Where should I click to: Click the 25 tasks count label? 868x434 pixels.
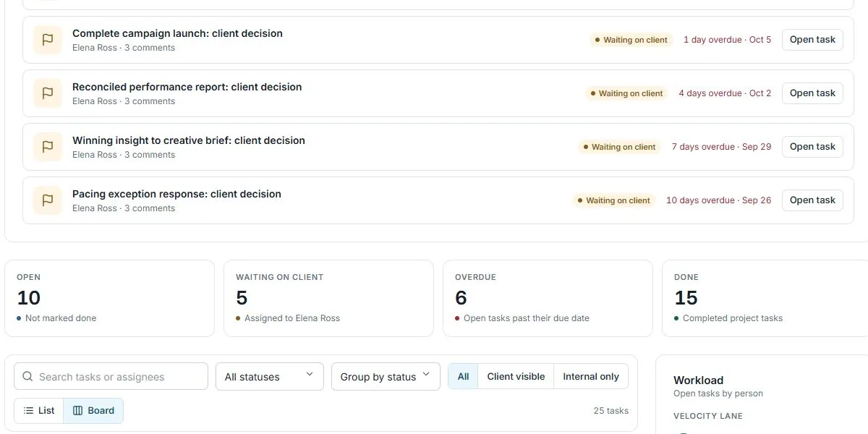[610, 411]
